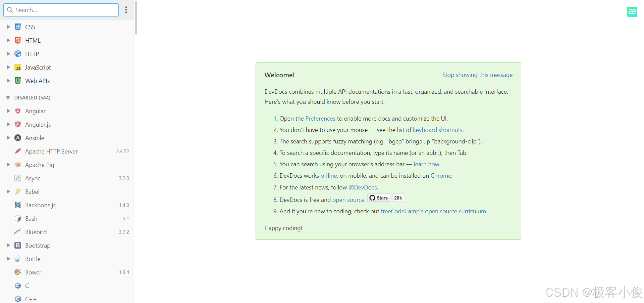Open the three-dot menu beside search
The width and height of the screenshot is (644, 303).
(x=126, y=10)
